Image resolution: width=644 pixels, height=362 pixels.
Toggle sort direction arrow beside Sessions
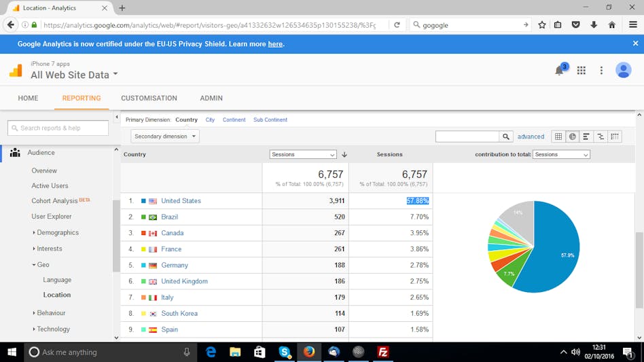[344, 155]
